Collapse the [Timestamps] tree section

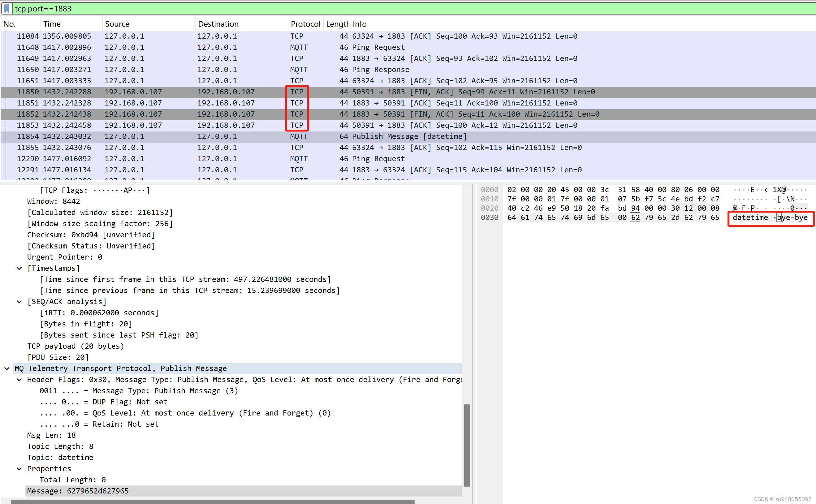point(19,268)
